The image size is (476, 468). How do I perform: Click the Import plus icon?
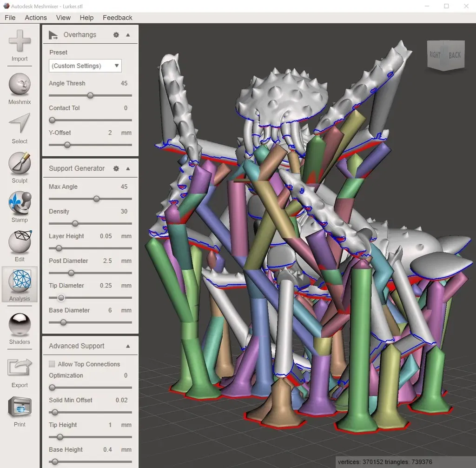20,41
